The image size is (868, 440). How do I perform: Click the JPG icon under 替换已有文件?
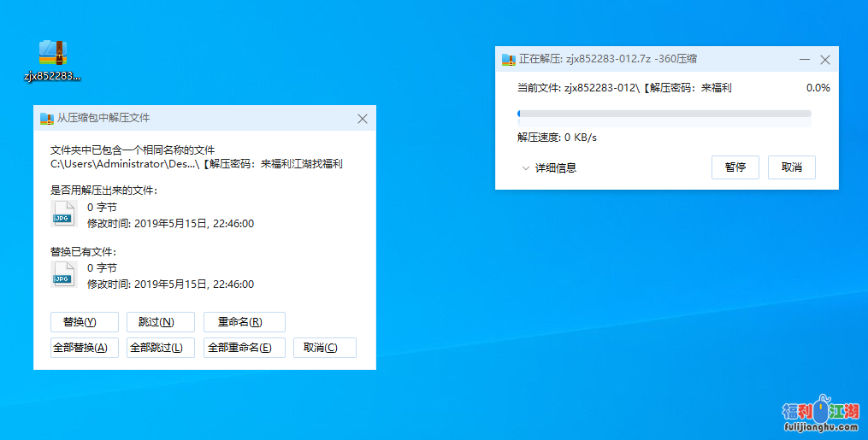click(x=64, y=275)
